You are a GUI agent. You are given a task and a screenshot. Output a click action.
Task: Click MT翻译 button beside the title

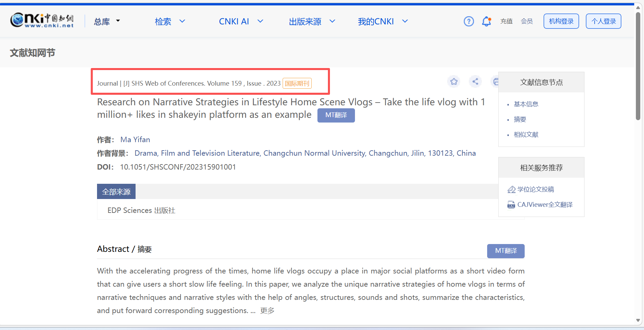(x=336, y=115)
